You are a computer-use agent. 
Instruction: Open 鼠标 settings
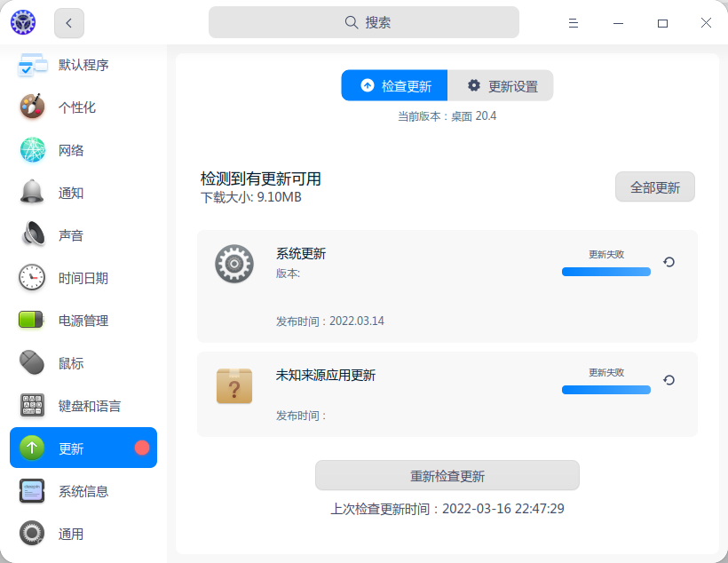(x=83, y=363)
